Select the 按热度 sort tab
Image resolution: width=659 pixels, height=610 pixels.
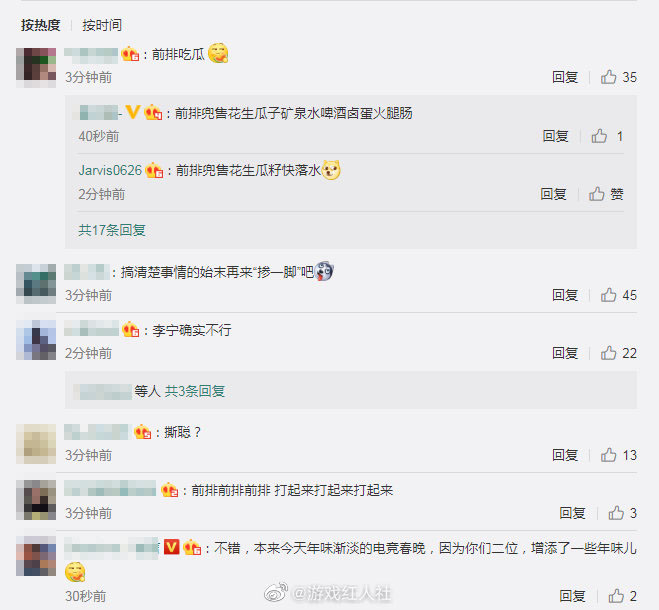tap(41, 25)
